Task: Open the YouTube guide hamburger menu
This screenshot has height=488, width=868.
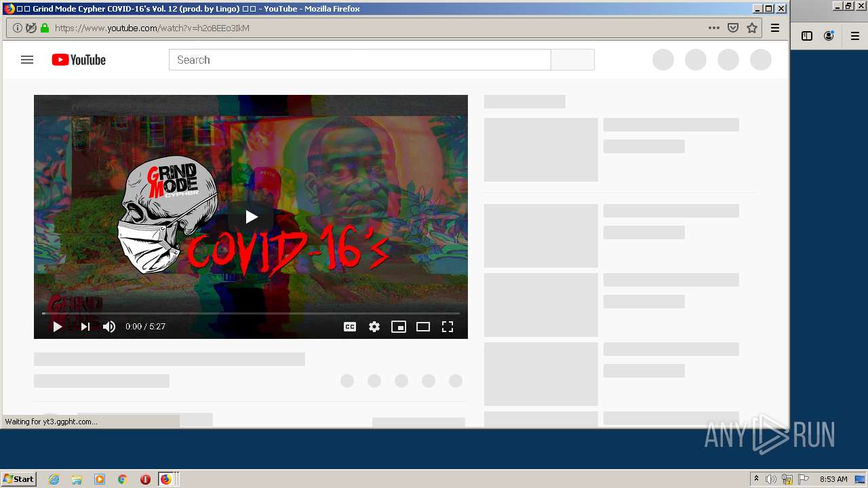Action: tap(27, 60)
